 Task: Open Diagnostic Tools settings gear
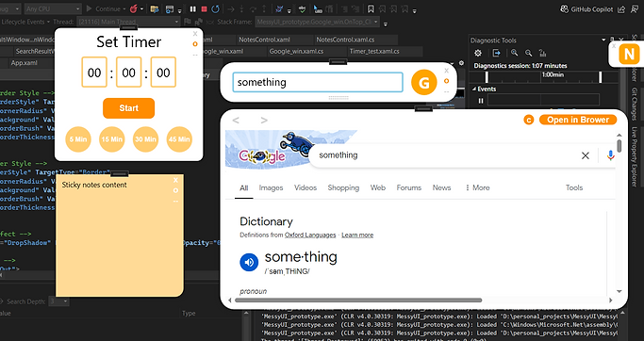(x=478, y=53)
